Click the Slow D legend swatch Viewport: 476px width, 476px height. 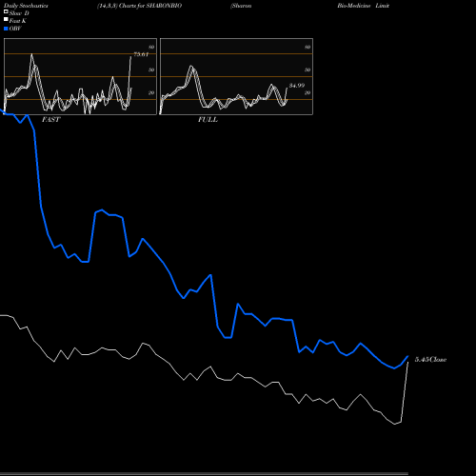[x=6, y=12]
